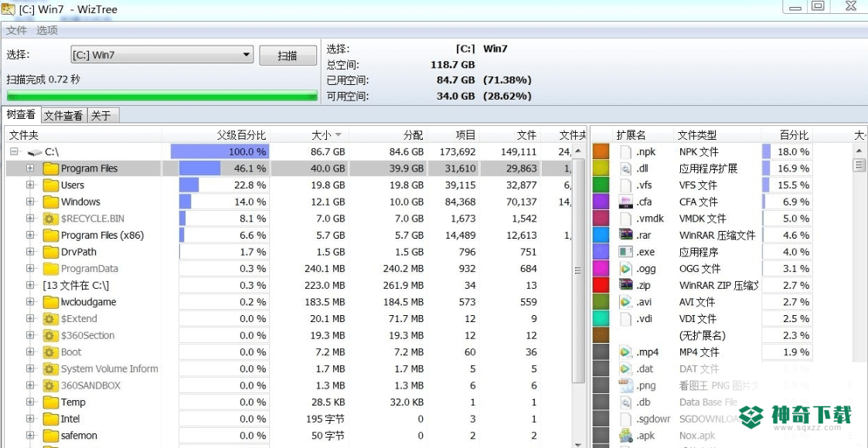868x448 pixels.
Task: Click the orange .npk color swatch
Action: click(601, 151)
